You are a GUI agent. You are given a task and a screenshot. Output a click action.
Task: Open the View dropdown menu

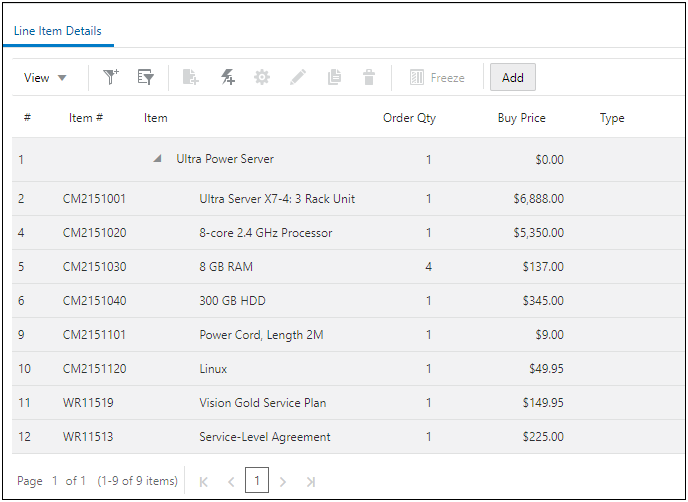46,77
